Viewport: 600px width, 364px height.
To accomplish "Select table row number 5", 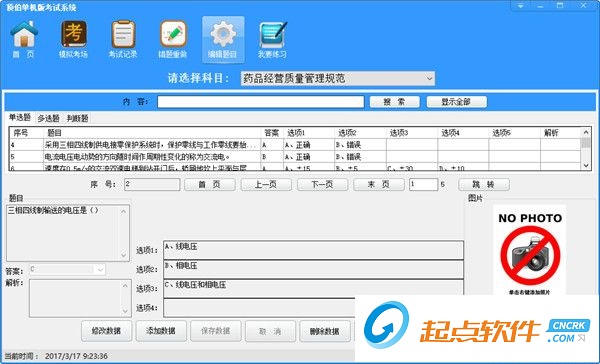I will 295,157.
